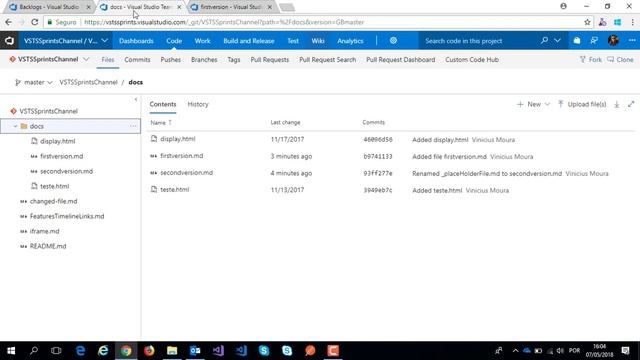The width and height of the screenshot is (640, 360).
Task: Select firstversion.md in the file tree
Action: pos(62,156)
